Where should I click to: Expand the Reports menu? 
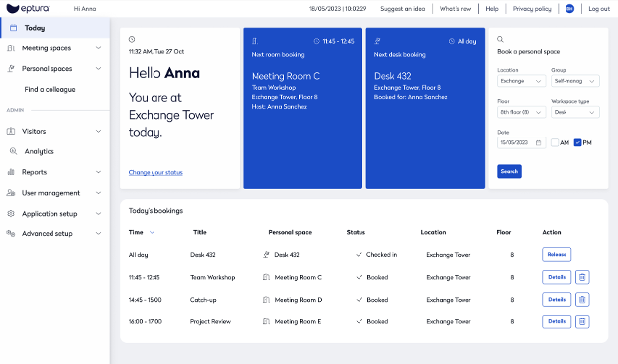tap(98, 172)
